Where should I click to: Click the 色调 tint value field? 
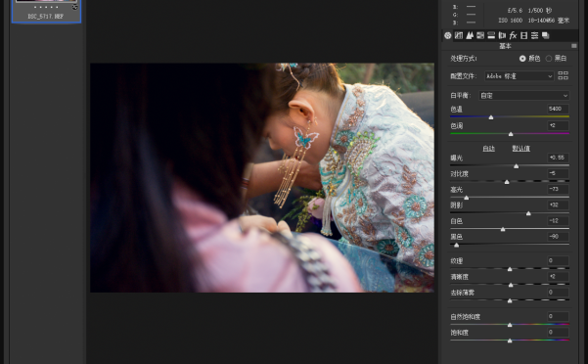[x=558, y=125]
